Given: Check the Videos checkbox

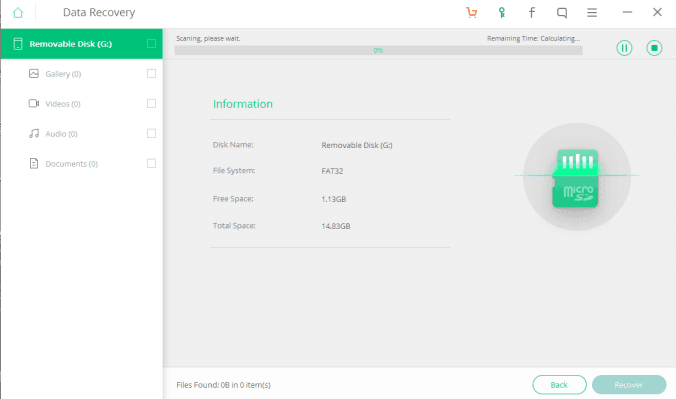Looking at the screenshot, I should click(151, 104).
